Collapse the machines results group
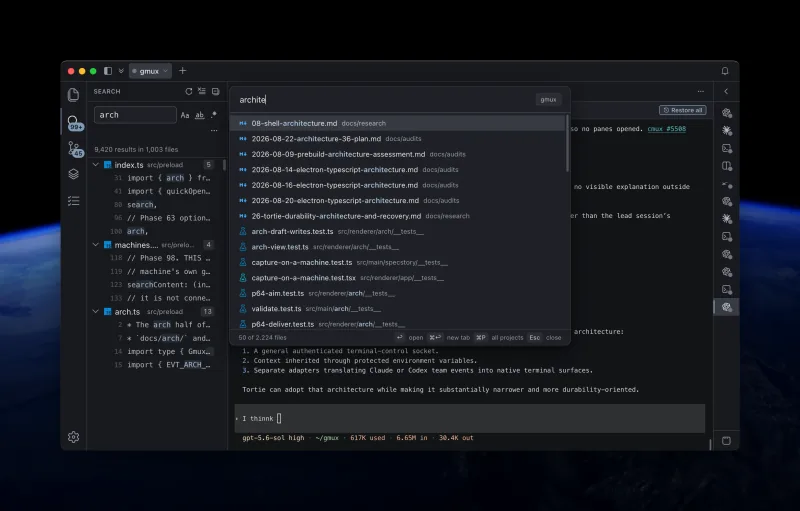This screenshot has height=511, width=800. (95, 245)
